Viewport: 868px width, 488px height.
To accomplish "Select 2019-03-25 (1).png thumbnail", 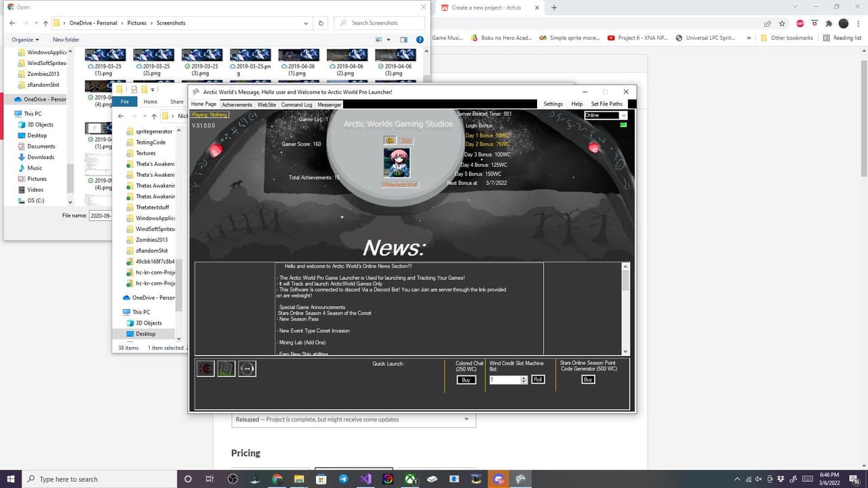I will coord(104,62).
